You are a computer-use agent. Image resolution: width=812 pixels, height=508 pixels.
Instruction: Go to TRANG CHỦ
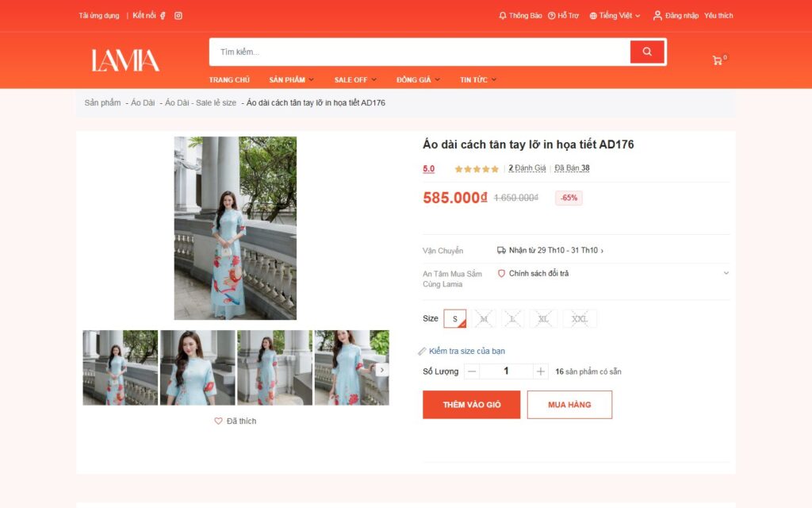[229, 80]
